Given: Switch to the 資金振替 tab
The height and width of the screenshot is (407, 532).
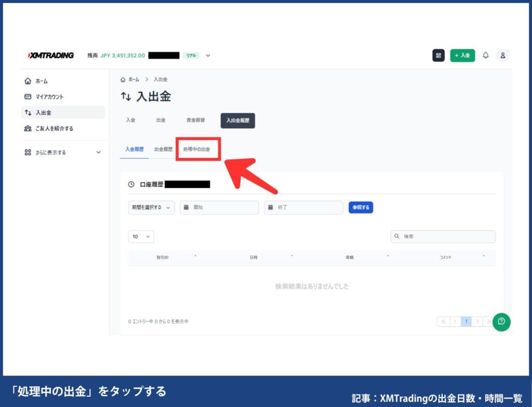Looking at the screenshot, I should tap(196, 120).
